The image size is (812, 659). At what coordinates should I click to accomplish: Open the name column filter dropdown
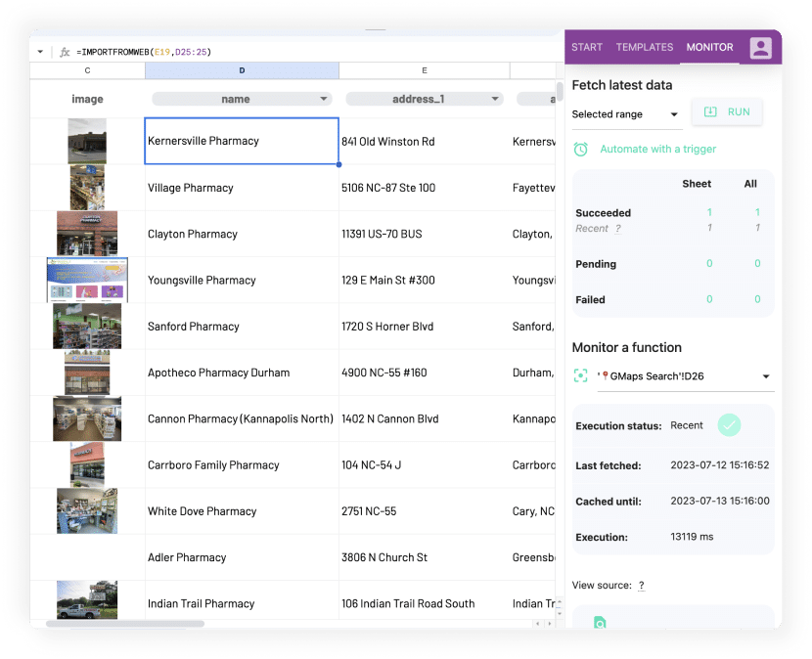coord(324,99)
